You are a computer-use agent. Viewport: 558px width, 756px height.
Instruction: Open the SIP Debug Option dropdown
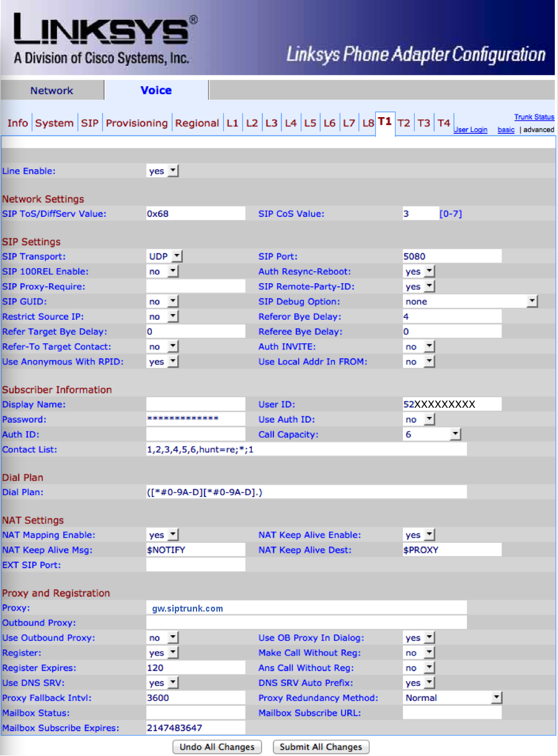(x=471, y=302)
